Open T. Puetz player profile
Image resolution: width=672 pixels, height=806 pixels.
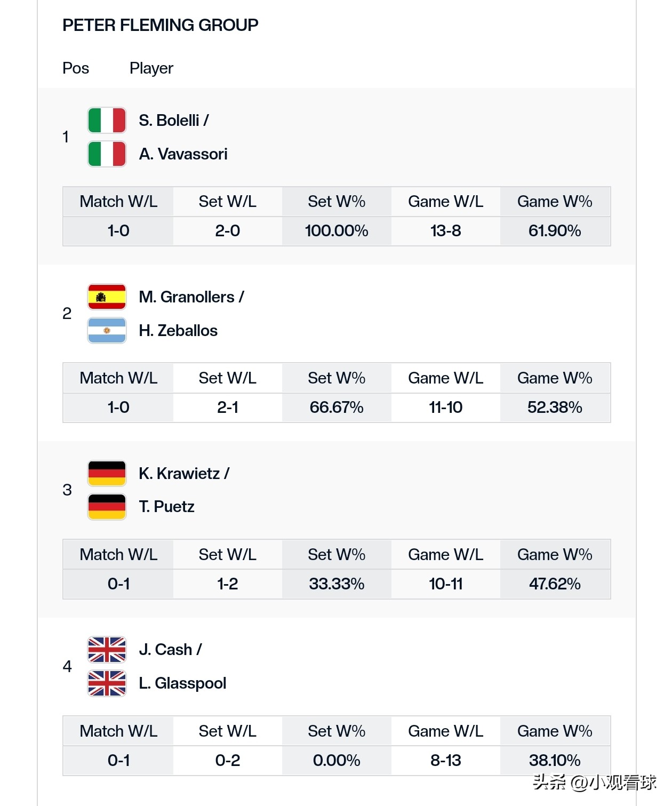pos(166,507)
